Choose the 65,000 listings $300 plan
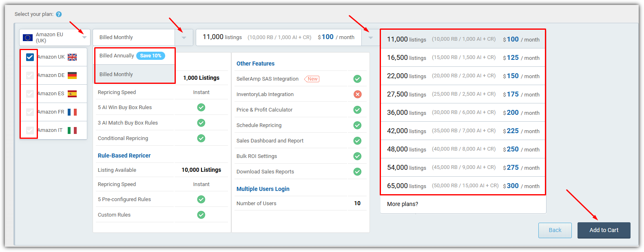Viewport: 644px width, 252px height. (x=463, y=186)
